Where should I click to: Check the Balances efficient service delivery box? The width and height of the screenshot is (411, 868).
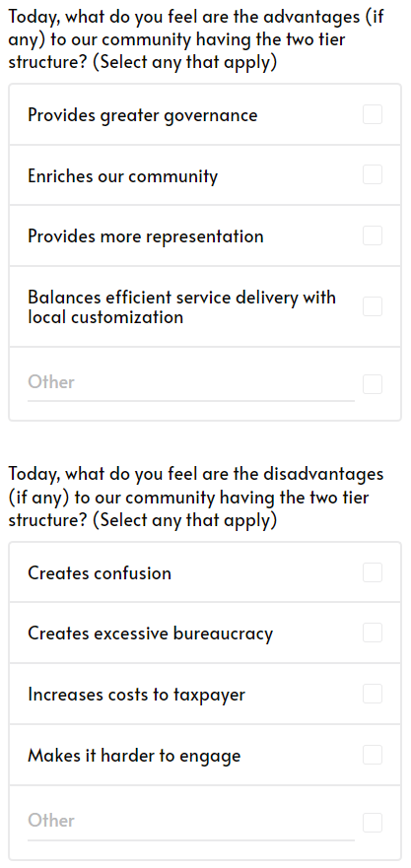click(373, 306)
